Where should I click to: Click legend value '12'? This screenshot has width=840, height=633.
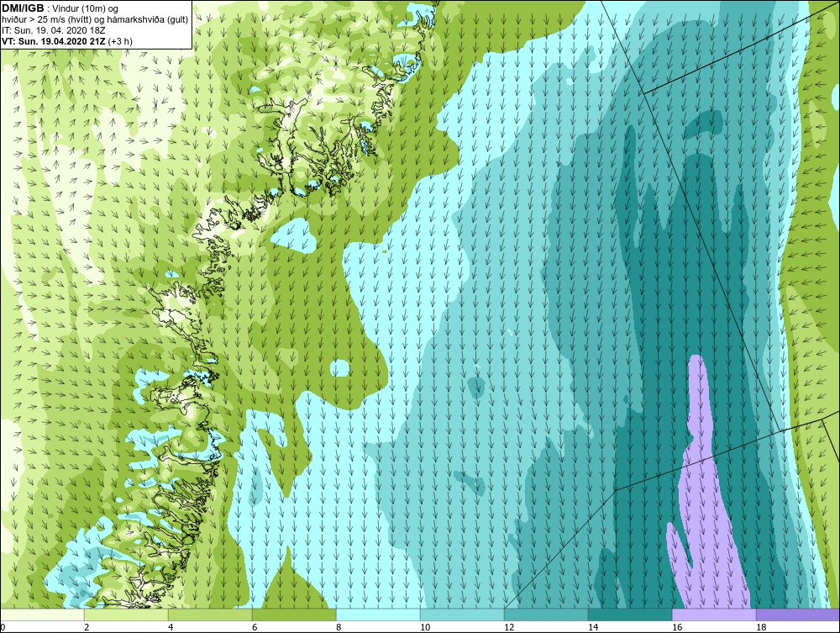click(509, 627)
